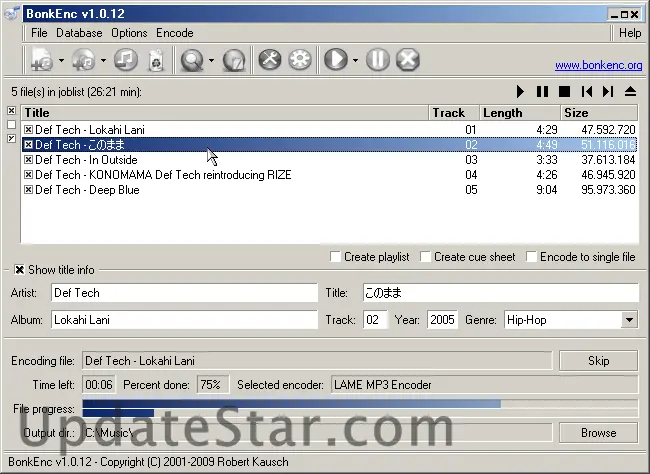Edit Artist field Def Tech
The width and height of the screenshot is (650, 474).
pyautogui.click(x=184, y=293)
